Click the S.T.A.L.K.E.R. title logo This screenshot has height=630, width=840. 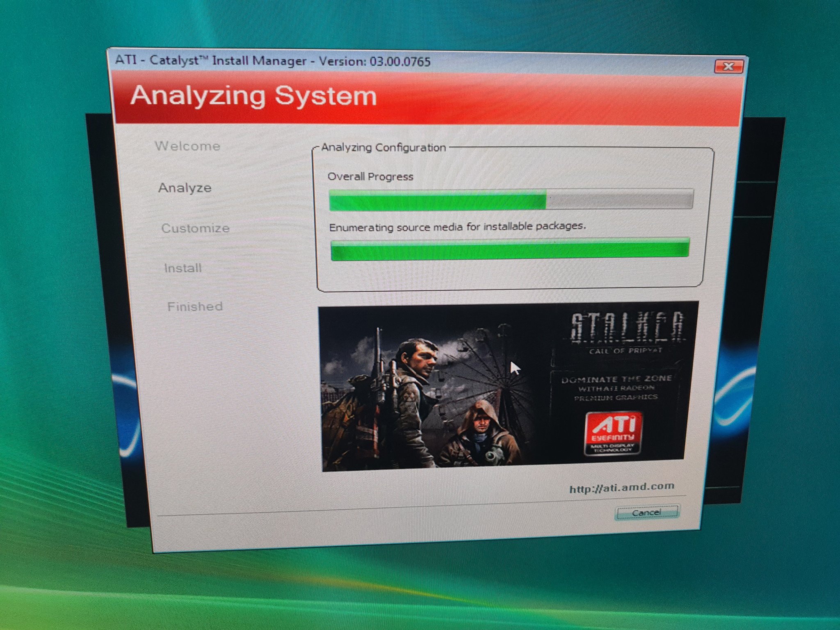click(628, 327)
